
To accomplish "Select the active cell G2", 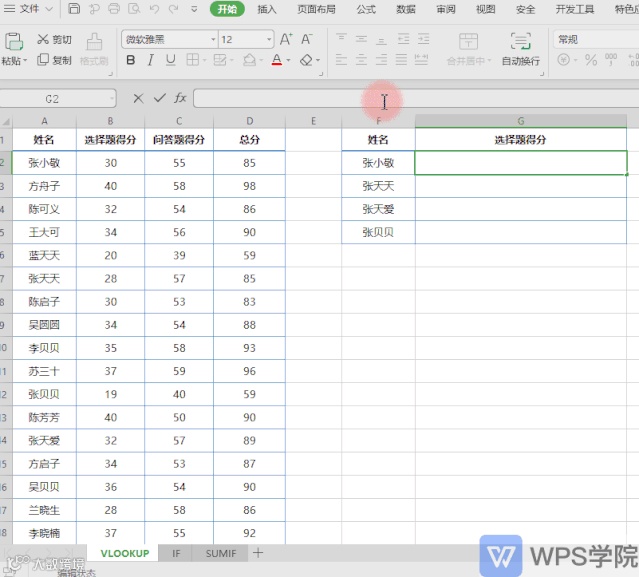I will click(520, 163).
